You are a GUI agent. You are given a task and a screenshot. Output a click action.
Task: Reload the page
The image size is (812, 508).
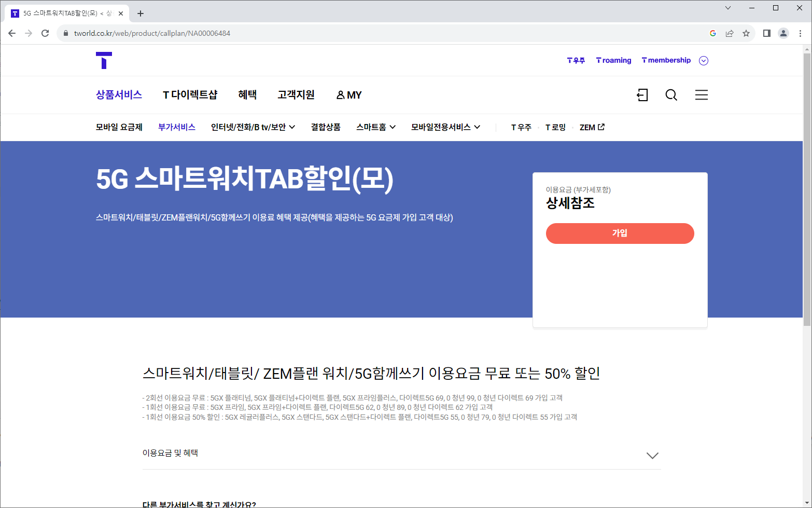pos(45,33)
